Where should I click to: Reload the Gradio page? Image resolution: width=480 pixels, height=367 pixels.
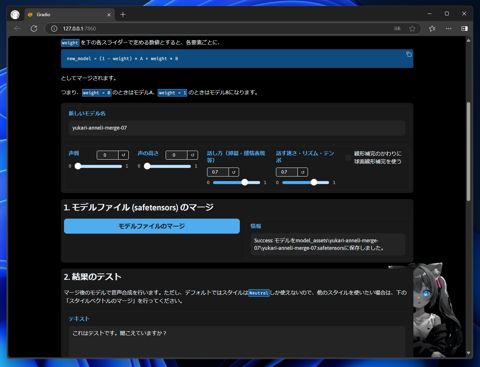coord(34,29)
